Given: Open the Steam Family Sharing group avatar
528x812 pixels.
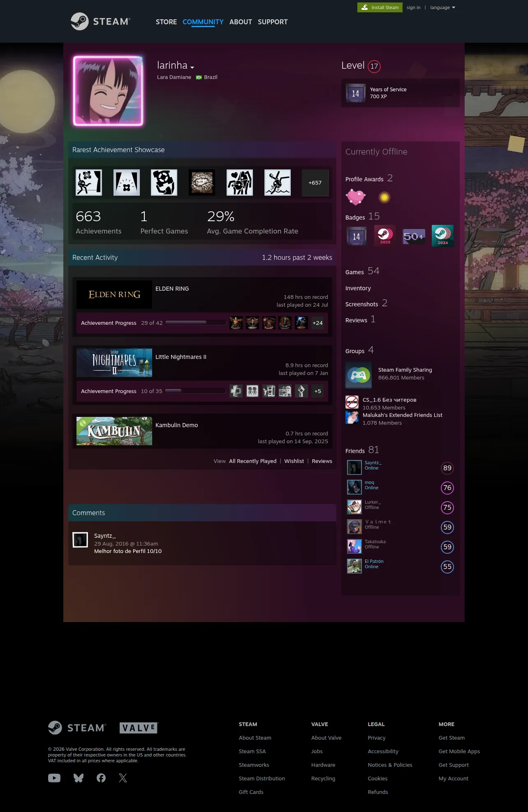Looking at the screenshot, I should pyautogui.click(x=359, y=375).
